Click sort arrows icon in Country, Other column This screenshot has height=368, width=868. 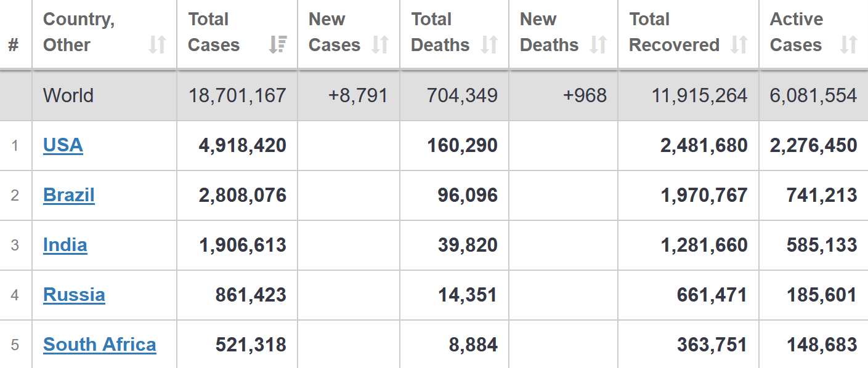[158, 45]
